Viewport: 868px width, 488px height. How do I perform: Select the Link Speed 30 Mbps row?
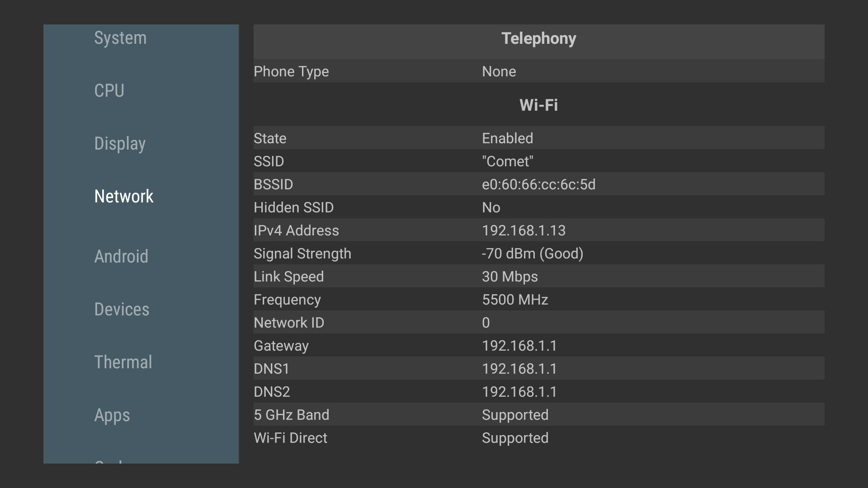pos(538,277)
